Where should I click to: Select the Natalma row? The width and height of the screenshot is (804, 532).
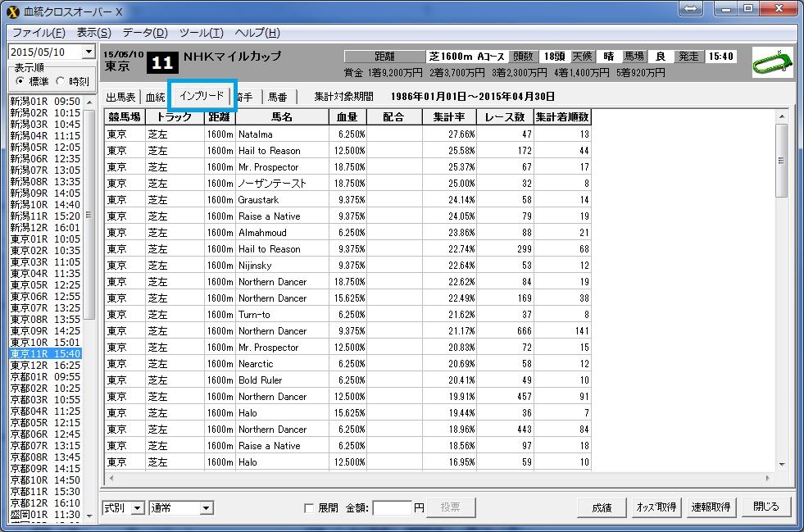tap(347, 134)
